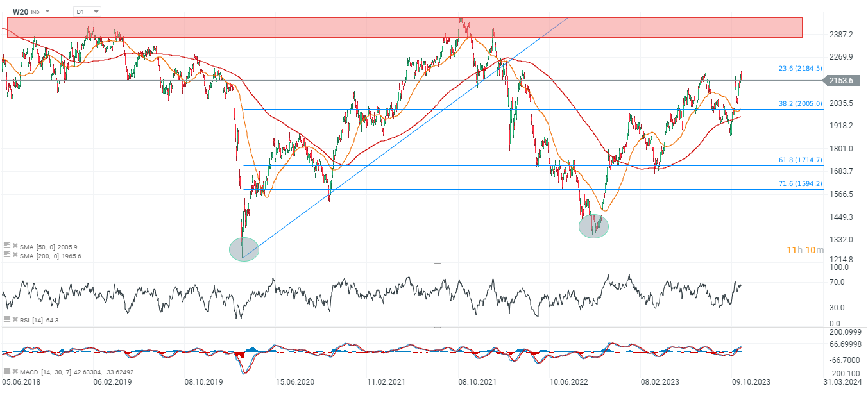Open settings icon for MACD indicator
This screenshot has height=393, width=868.
tap(6, 371)
